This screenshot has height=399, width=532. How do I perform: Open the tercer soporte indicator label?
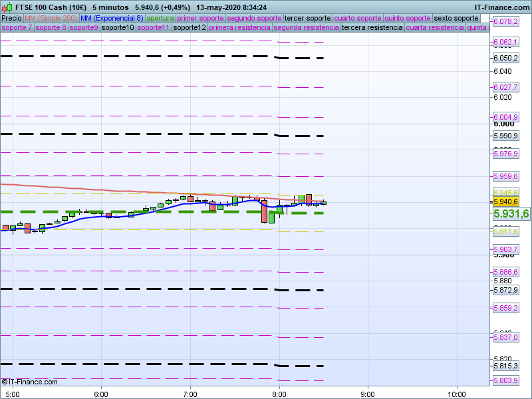click(x=307, y=18)
